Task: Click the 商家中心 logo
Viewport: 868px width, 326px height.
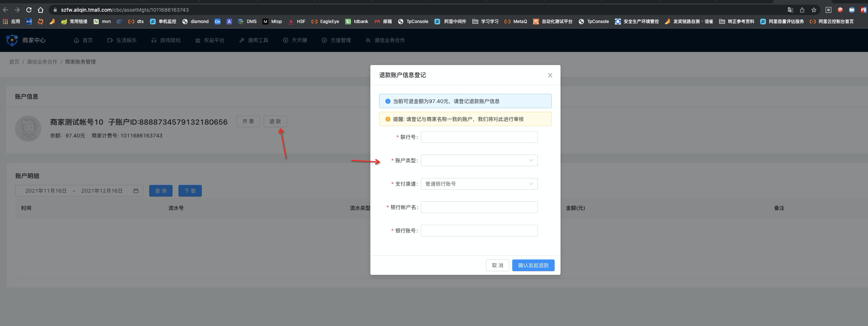Action: (x=26, y=40)
